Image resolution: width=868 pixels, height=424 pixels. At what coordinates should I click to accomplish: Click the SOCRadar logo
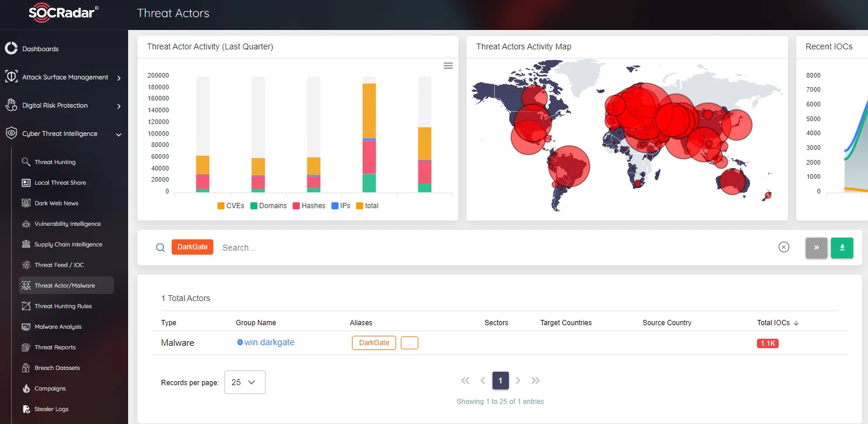[63, 14]
